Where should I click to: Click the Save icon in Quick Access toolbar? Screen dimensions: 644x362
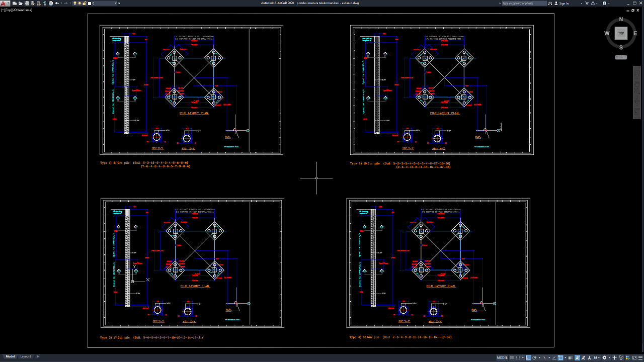(x=27, y=3)
